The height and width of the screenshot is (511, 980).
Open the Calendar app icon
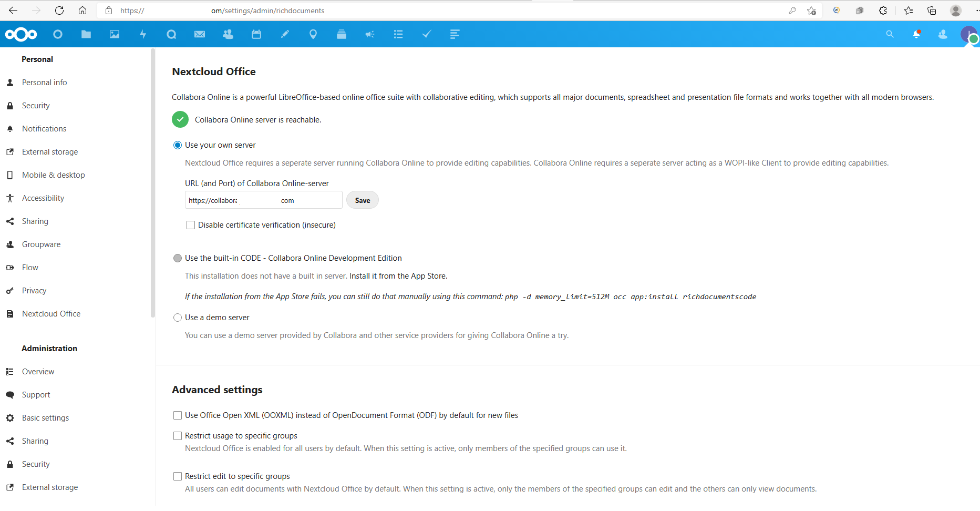[x=256, y=34]
